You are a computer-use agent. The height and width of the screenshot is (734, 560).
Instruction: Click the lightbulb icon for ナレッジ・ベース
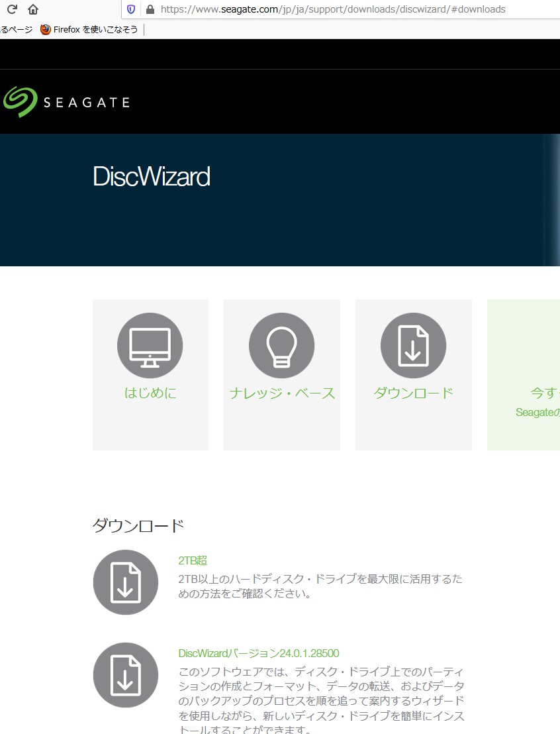point(281,345)
